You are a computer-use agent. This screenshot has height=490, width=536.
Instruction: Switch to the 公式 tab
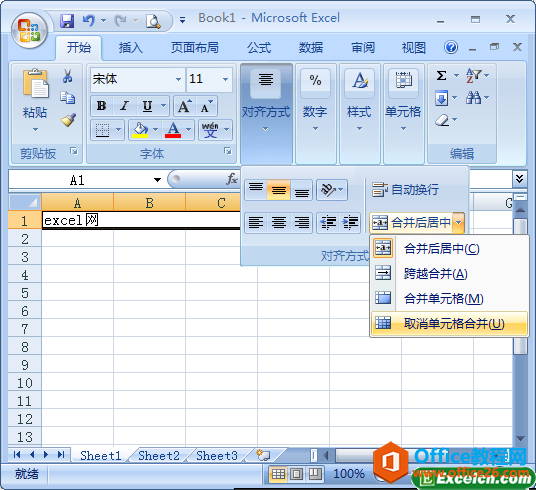point(259,48)
